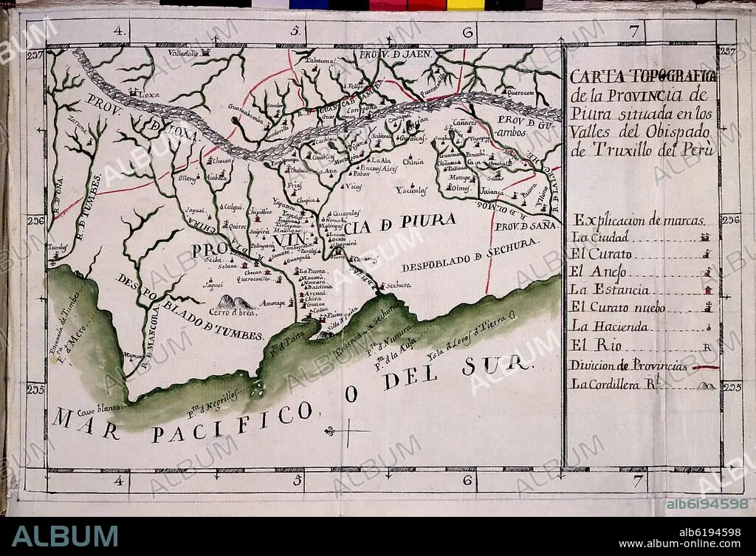
Task: Click the green alb6194598 reference code
Action: pos(707,504)
